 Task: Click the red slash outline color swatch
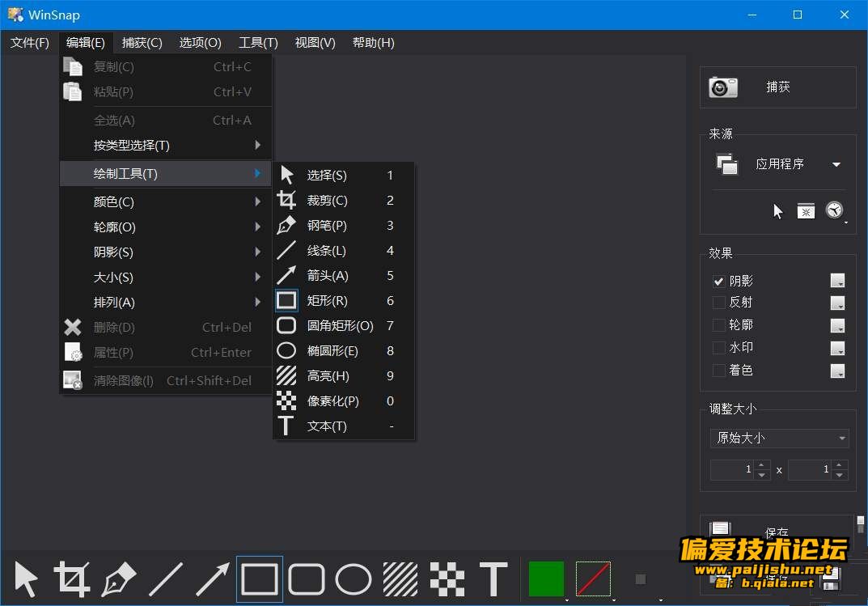point(593,578)
